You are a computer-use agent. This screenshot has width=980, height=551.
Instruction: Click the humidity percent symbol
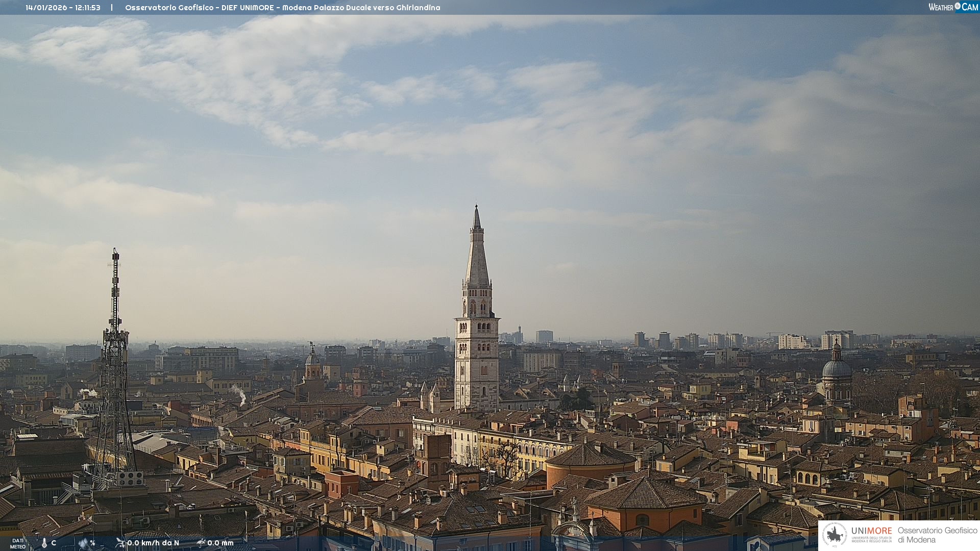click(92, 543)
